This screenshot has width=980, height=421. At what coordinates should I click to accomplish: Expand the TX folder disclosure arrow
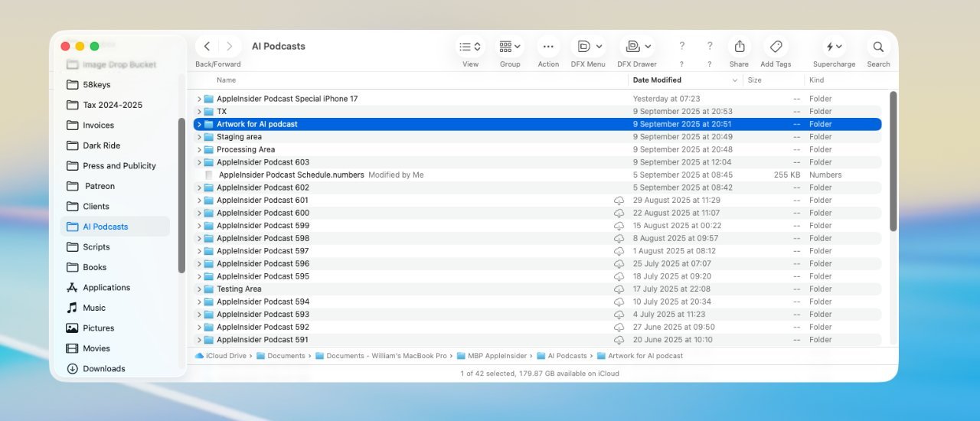pyautogui.click(x=199, y=112)
